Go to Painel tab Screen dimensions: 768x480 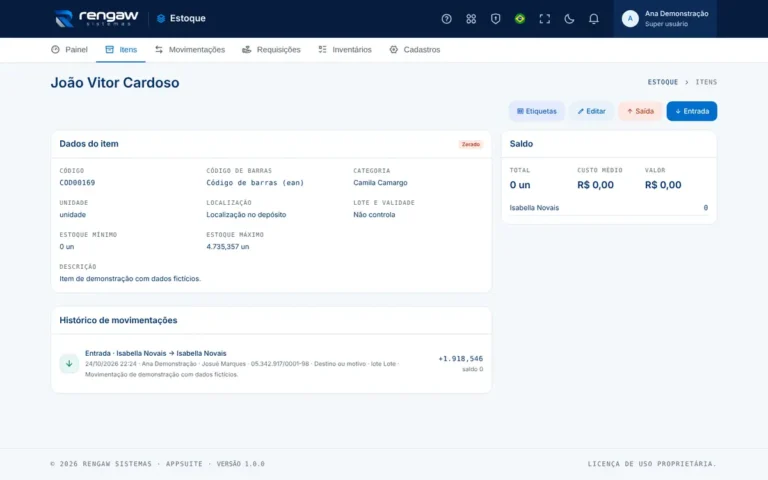tap(69, 49)
